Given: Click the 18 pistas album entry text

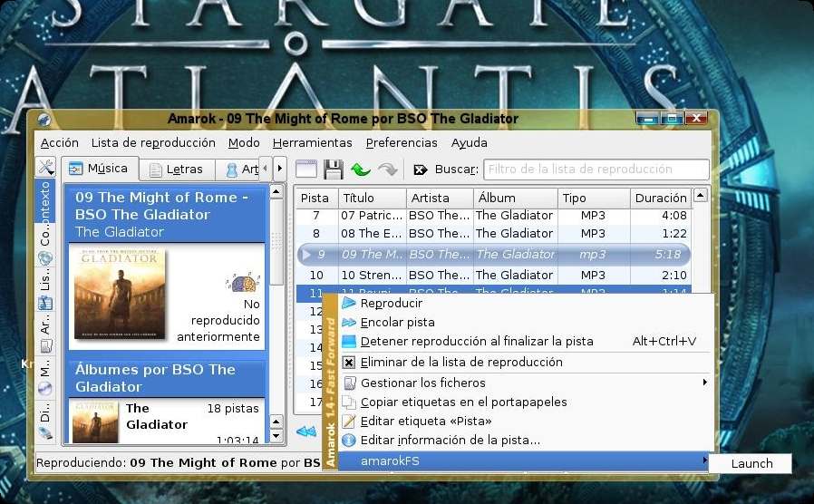Looking at the screenshot, I should [233, 409].
